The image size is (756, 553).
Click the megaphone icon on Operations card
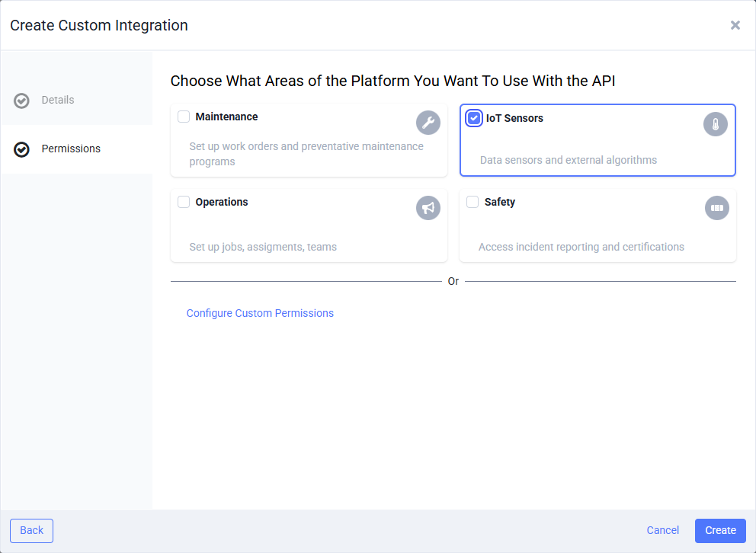(428, 208)
